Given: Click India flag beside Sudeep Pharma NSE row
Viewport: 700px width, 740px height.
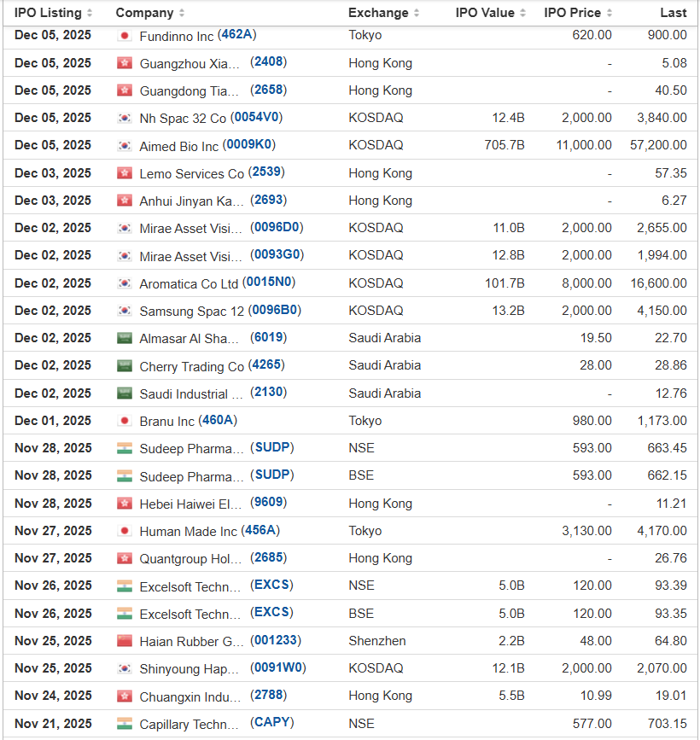Looking at the screenshot, I should point(125,448).
